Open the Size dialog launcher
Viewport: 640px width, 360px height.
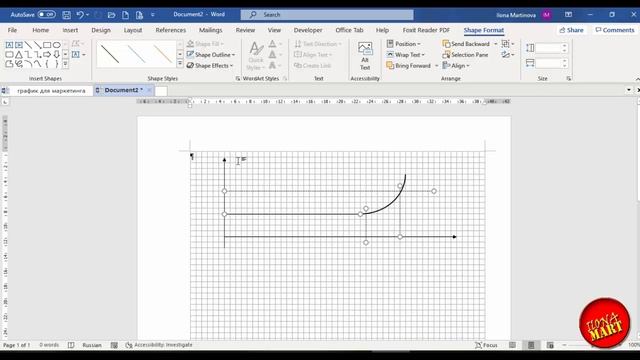(x=569, y=78)
